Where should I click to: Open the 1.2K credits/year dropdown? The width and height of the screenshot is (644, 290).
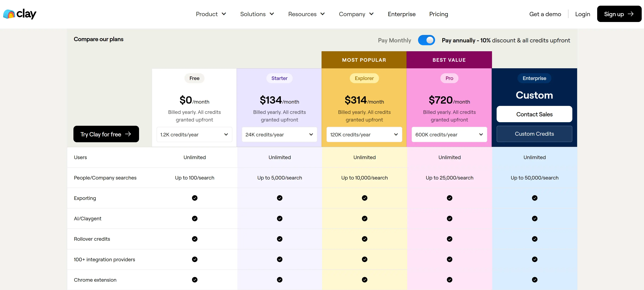tap(194, 134)
